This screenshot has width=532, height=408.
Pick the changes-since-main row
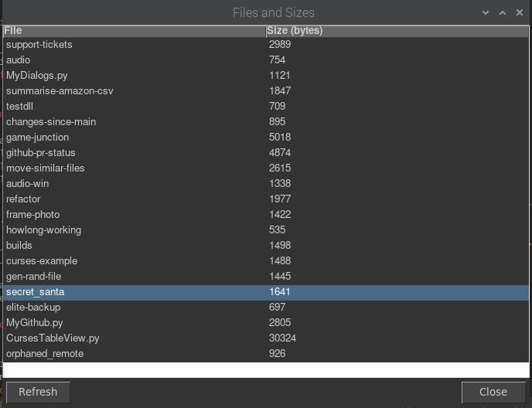pos(266,122)
